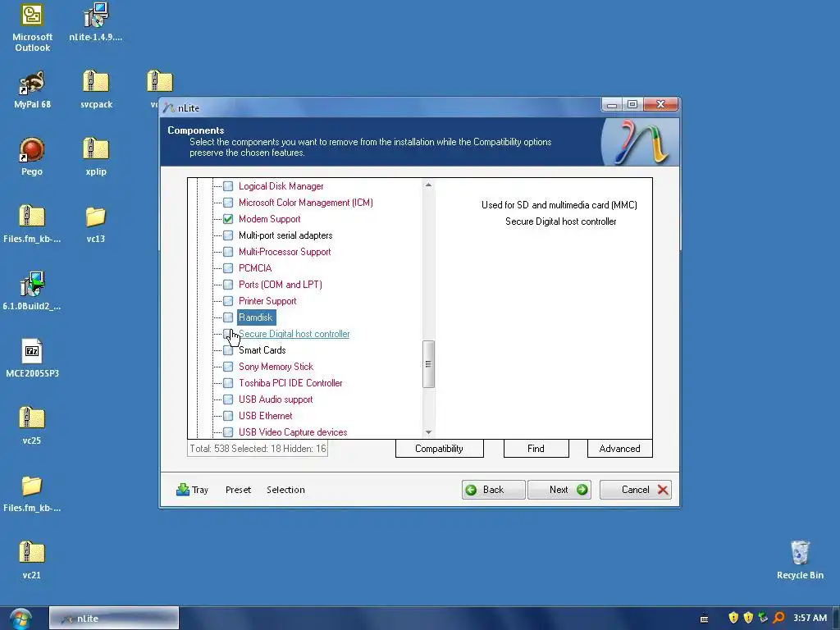Select the 6.1.0Build2 installer icon
This screenshot has width=840, height=630.
[32, 291]
